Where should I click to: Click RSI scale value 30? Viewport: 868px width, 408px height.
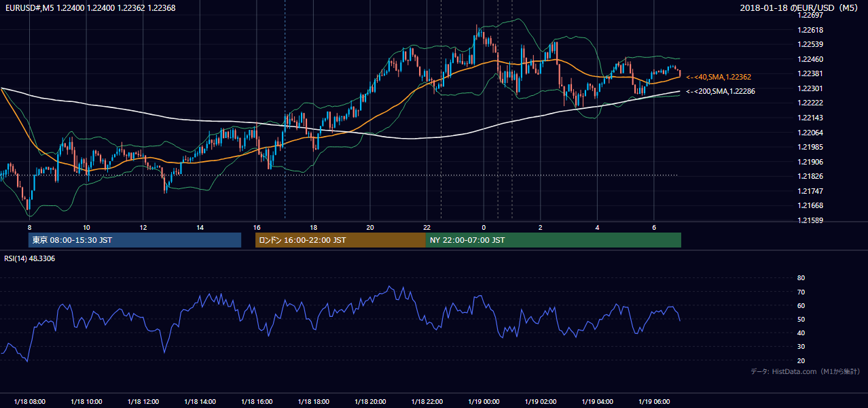click(801, 346)
